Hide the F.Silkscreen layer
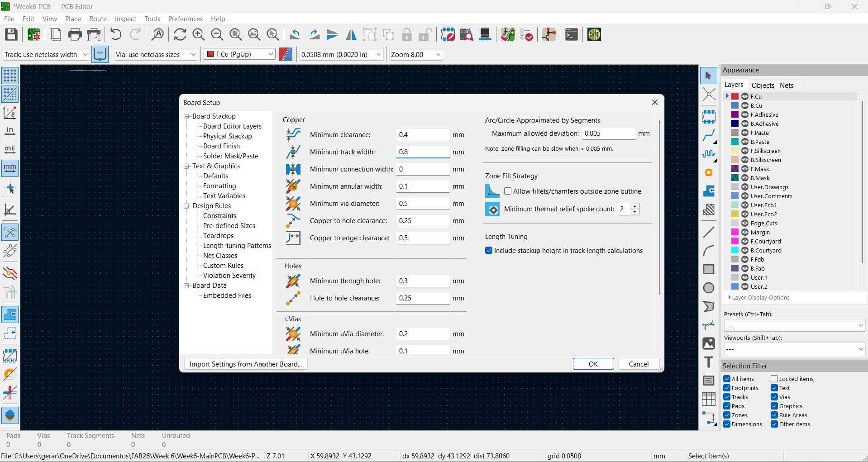The width and height of the screenshot is (868, 462). pos(745,151)
